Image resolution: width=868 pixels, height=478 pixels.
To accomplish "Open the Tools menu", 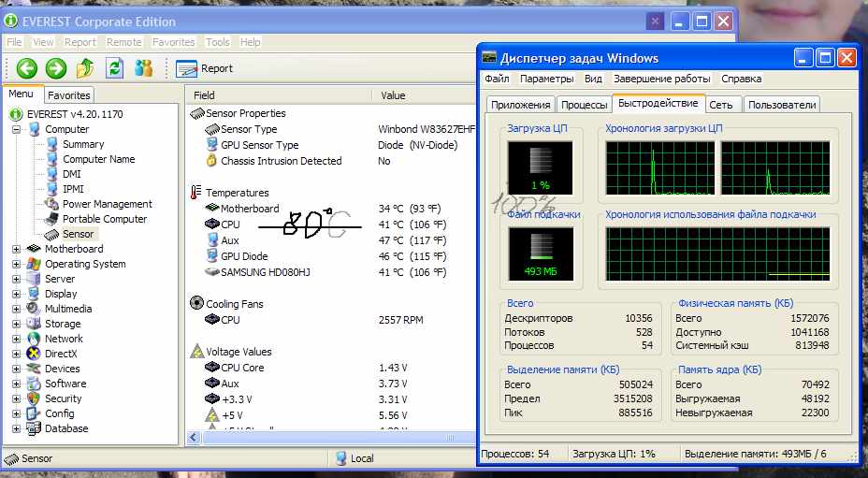I will coord(217,42).
